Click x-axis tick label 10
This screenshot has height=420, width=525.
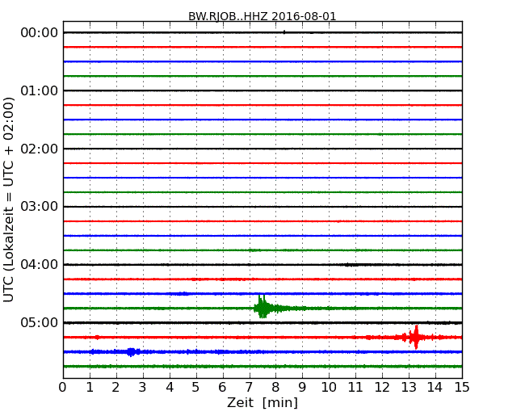point(329,388)
